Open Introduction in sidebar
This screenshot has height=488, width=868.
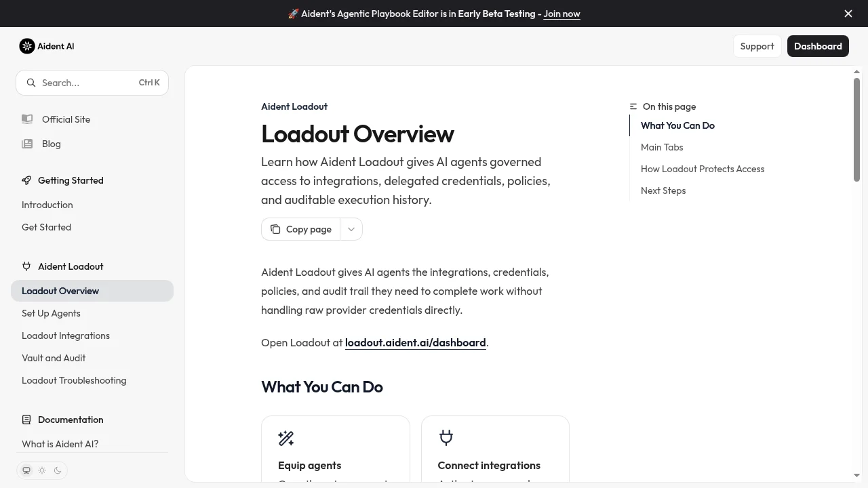(47, 205)
